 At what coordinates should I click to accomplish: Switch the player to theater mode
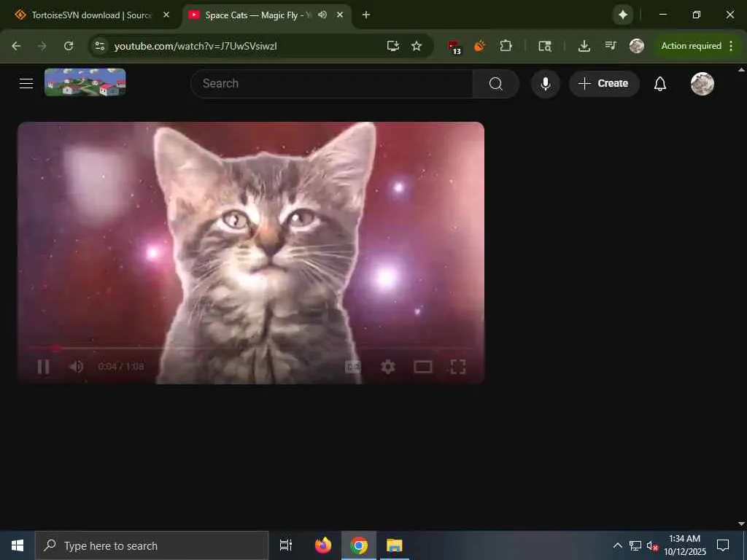point(423,367)
